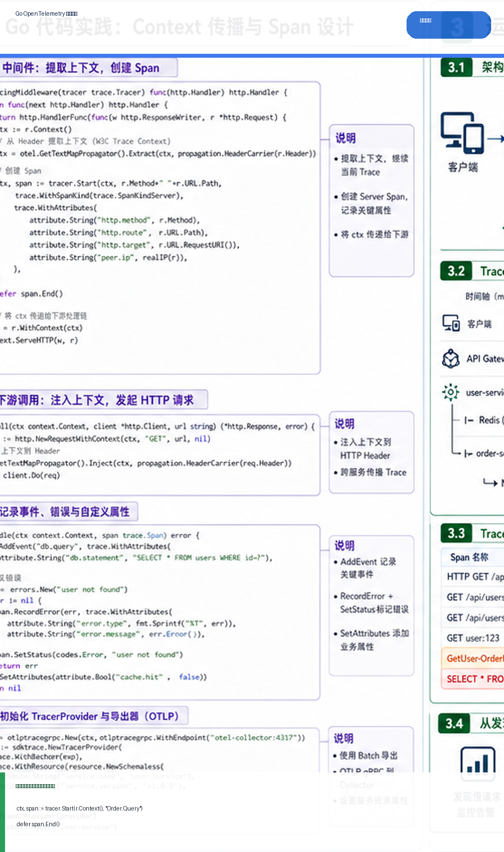Image resolution: width=504 pixels, height=852 pixels.
Task: Click the 3.4 section number badge
Action: click(x=454, y=724)
